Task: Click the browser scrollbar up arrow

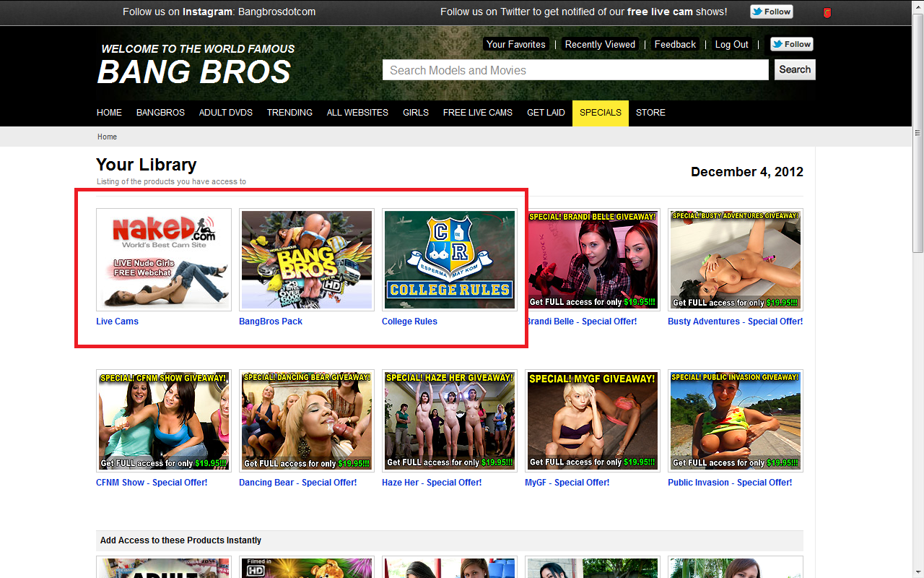Action: point(918,7)
